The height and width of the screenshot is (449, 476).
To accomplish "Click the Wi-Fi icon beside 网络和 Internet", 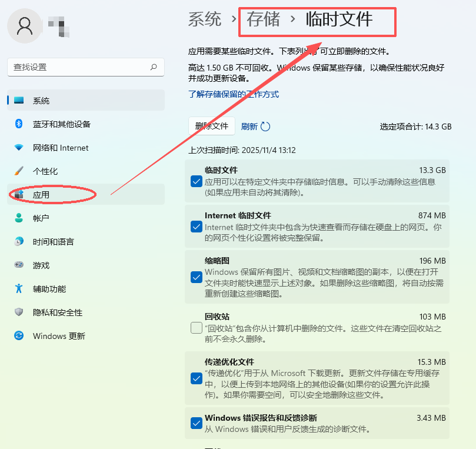I will [19, 148].
